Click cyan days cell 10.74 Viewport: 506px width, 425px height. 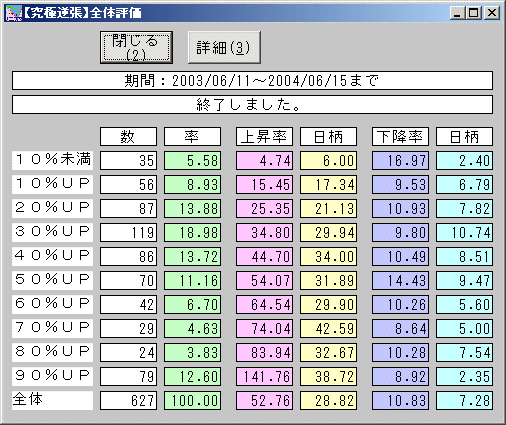(x=464, y=232)
